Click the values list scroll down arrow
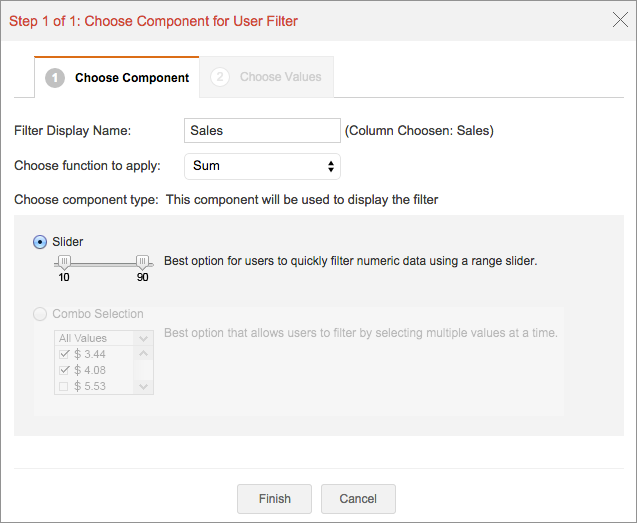637x523 pixels. [x=144, y=386]
